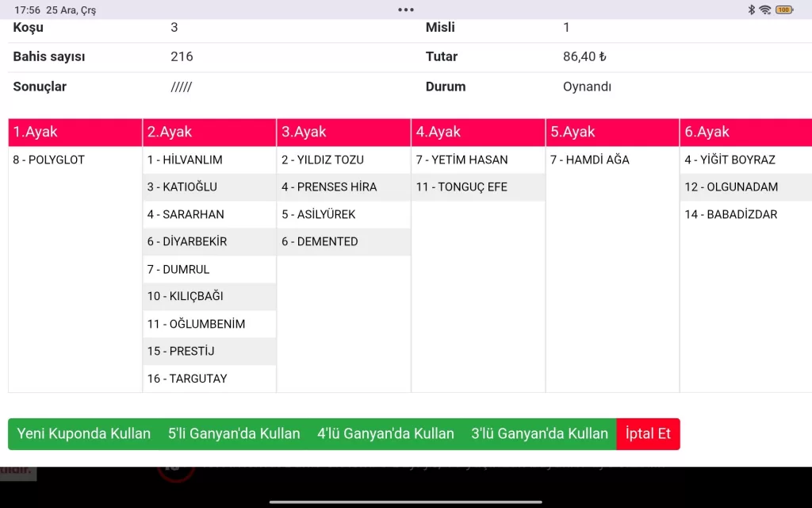Viewport: 812px width, 508px height.
Task: Tap horse 8 - POLYGLOT entry
Action: (x=49, y=160)
